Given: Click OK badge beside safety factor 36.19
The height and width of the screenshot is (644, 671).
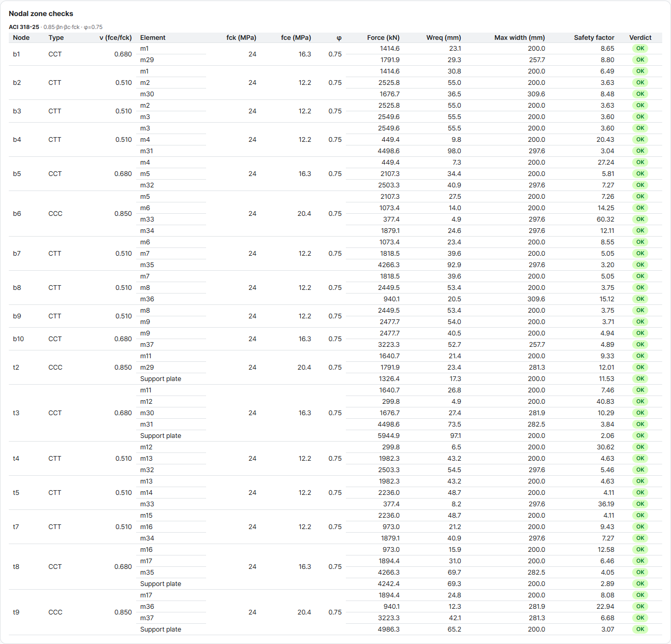Looking at the screenshot, I should point(640,504).
